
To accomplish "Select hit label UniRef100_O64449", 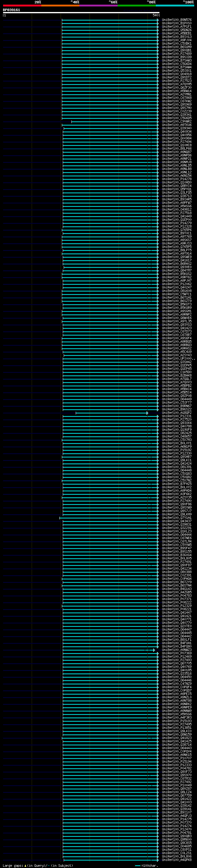I will (x=177, y=399).
